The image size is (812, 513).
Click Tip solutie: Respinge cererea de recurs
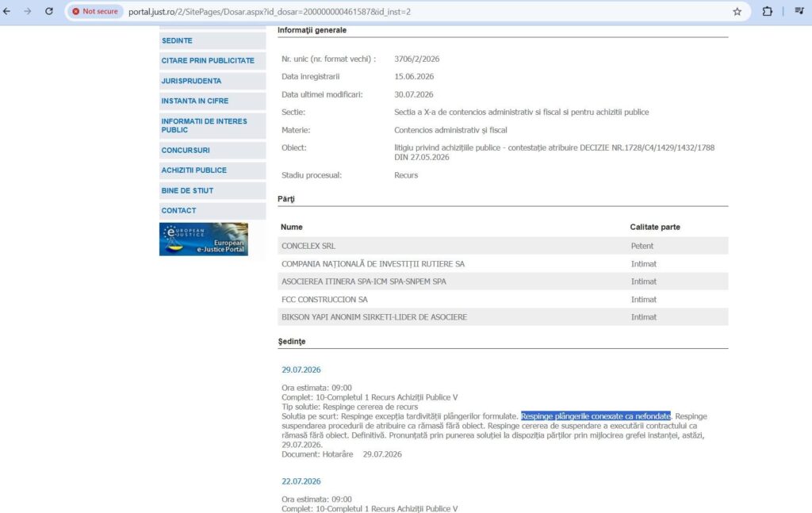click(350, 407)
